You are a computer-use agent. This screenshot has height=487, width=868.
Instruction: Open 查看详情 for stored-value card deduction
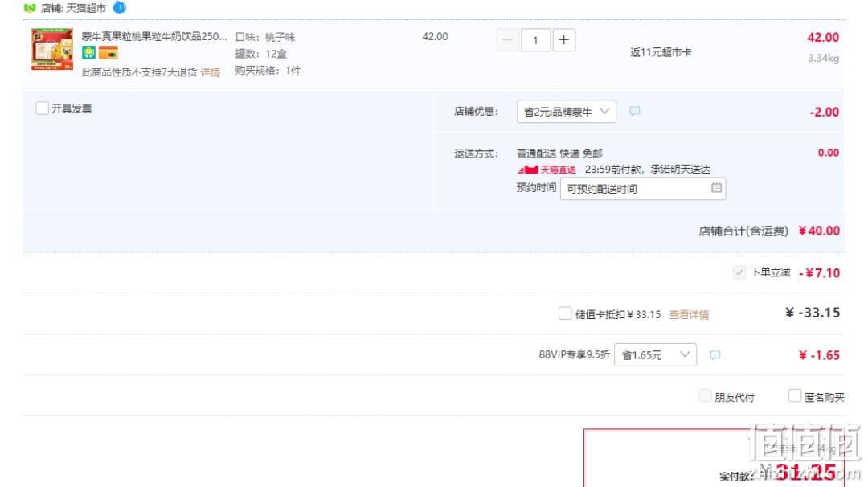pos(689,314)
